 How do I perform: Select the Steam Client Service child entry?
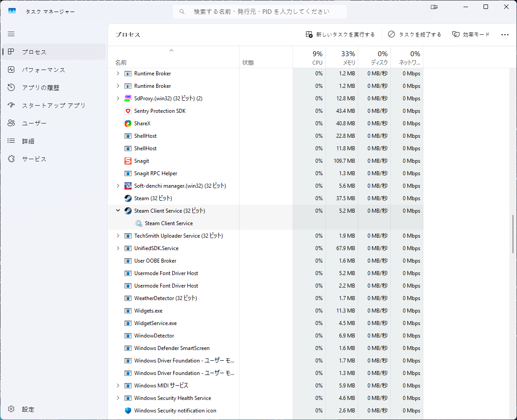266,223
